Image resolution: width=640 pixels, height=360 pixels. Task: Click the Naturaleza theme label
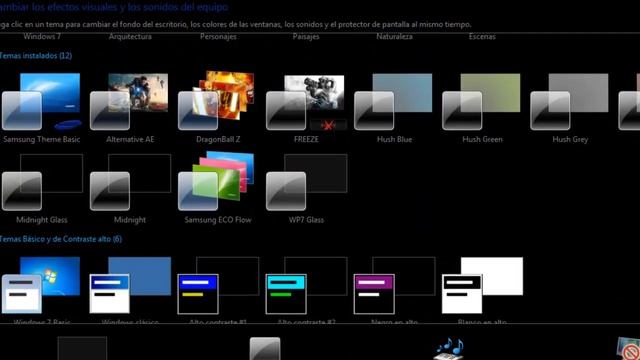coord(394,36)
